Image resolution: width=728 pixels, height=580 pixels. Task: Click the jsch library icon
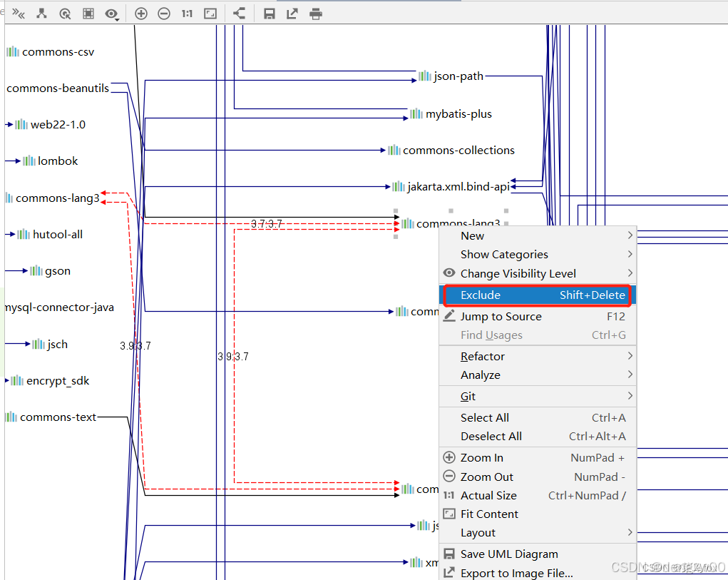[39, 344]
